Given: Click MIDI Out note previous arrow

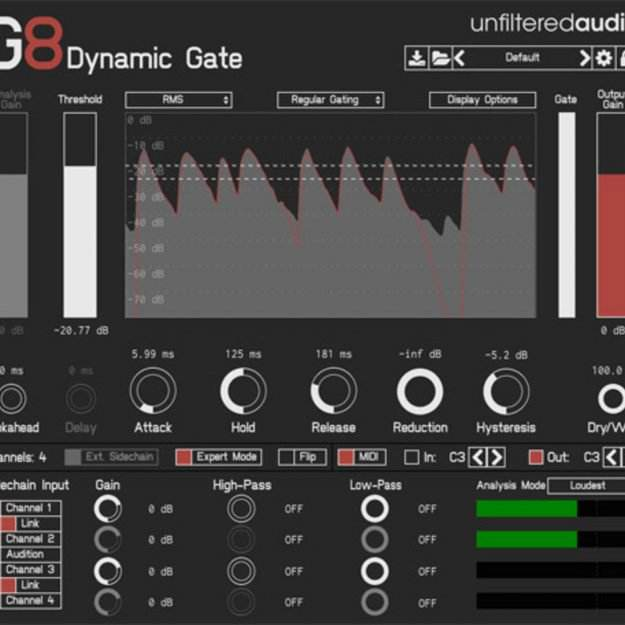Looking at the screenshot, I should pos(612,457).
